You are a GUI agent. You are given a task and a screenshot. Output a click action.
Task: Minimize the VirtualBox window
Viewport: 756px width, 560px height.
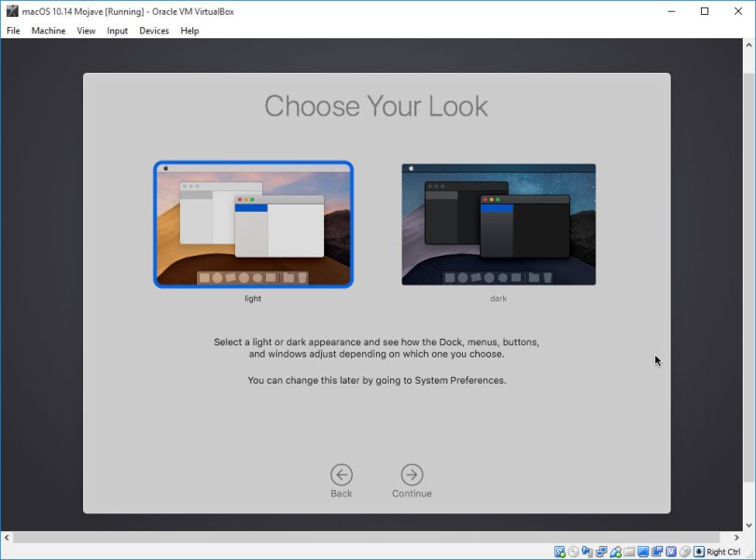pyautogui.click(x=671, y=11)
